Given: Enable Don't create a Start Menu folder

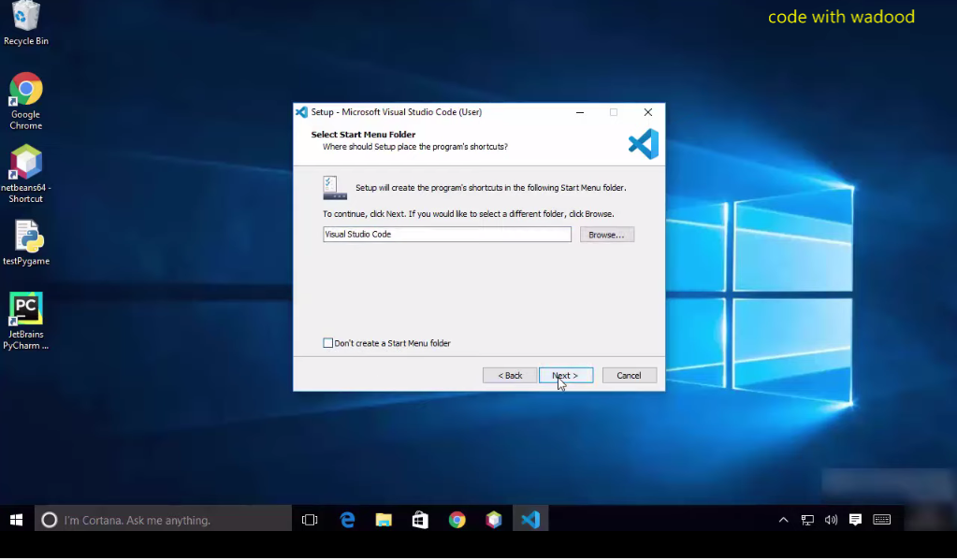Looking at the screenshot, I should point(327,343).
